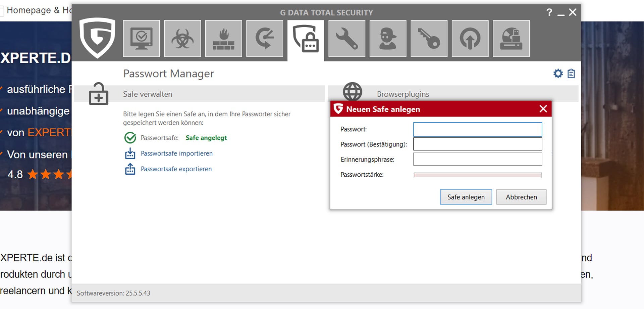This screenshot has width=644, height=309.
Task: Open Passwortsafe importieren
Action: click(x=176, y=153)
